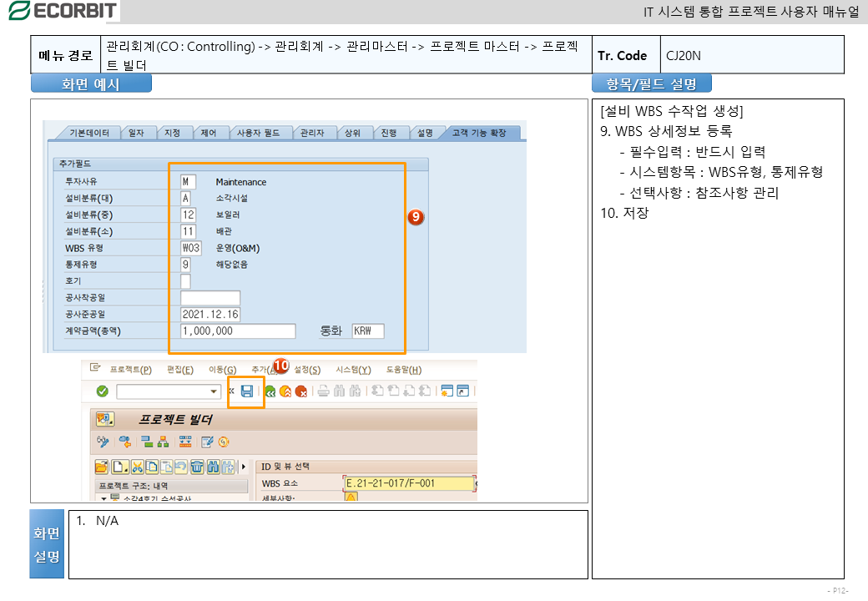Open the 도움말(H) menu
The width and height of the screenshot is (868, 601).
pos(403,370)
